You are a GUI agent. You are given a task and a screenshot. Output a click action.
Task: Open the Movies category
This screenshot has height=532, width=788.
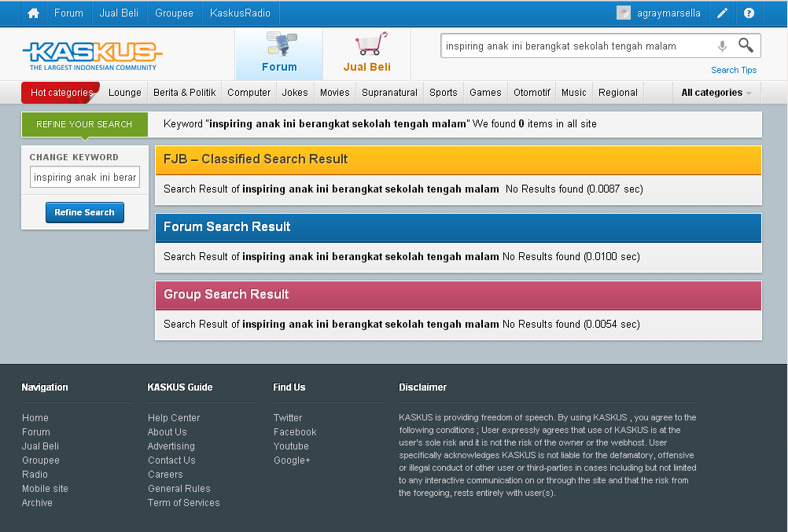click(x=335, y=93)
